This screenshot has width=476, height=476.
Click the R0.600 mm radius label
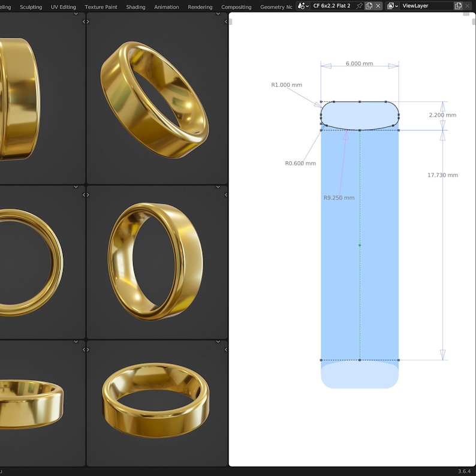[x=300, y=163]
